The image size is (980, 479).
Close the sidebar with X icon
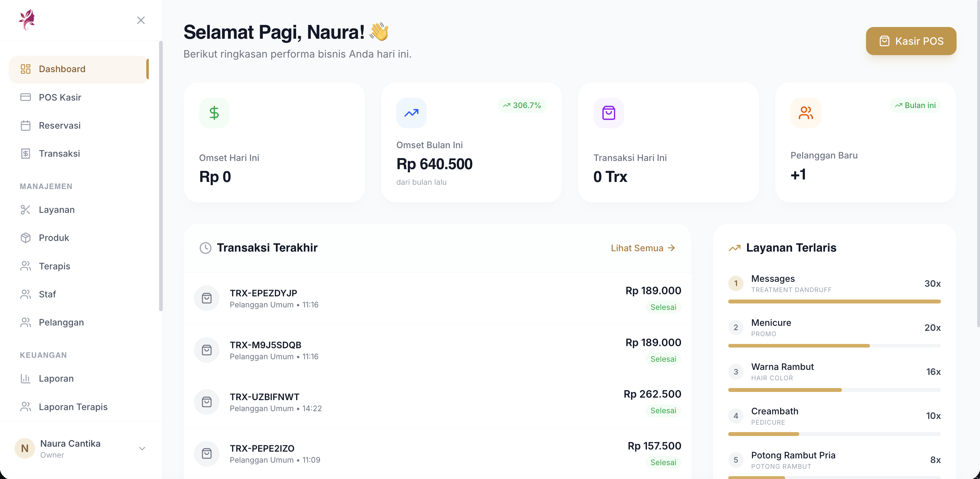141,20
